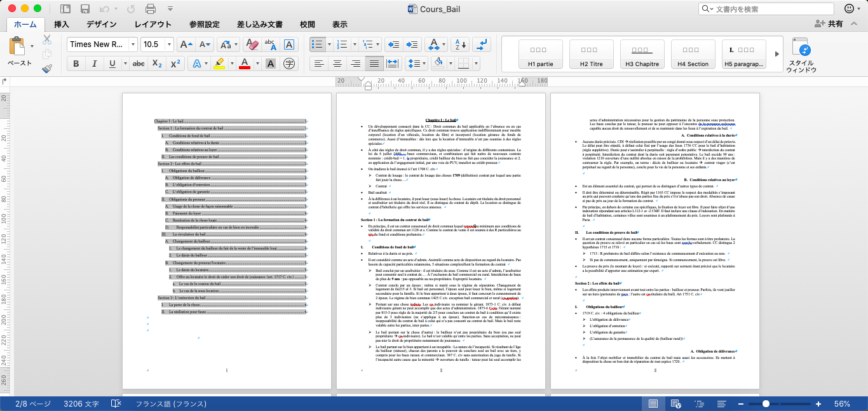Screen dimensions: 868x411
Task: Click the Cut scissors icon
Action: pyautogui.click(x=47, y=39)
